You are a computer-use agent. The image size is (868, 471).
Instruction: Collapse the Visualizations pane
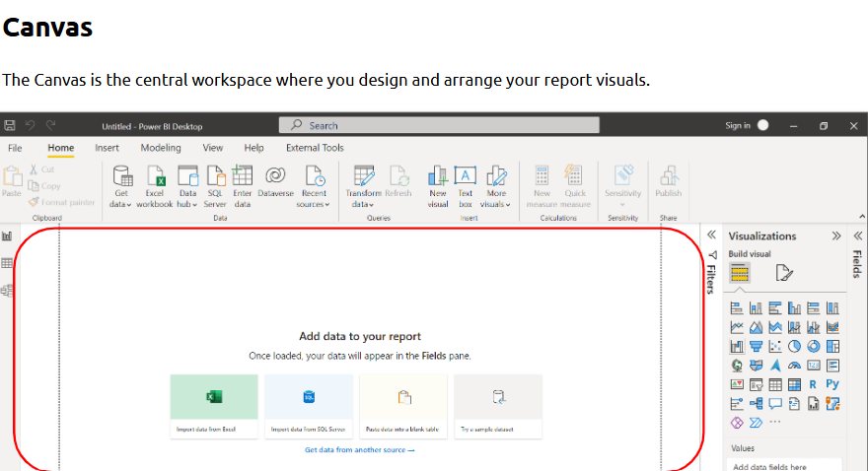(x=836, y=236)
